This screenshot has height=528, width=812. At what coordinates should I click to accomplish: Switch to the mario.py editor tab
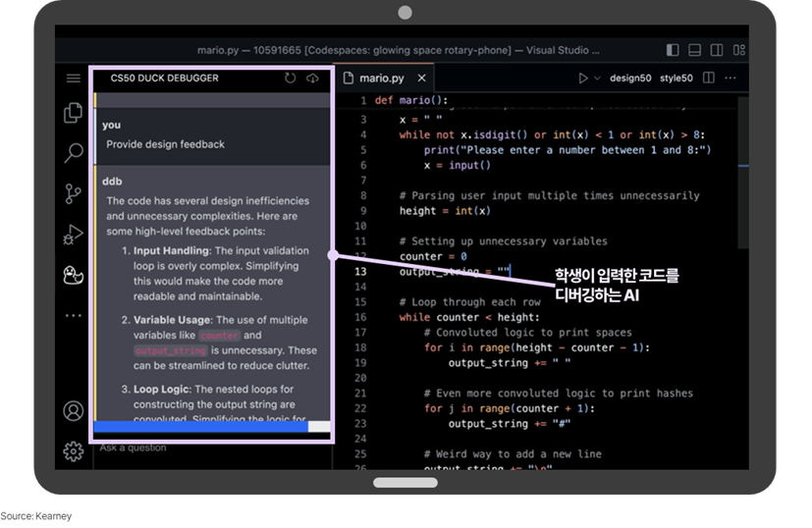(x=381, y=78)
